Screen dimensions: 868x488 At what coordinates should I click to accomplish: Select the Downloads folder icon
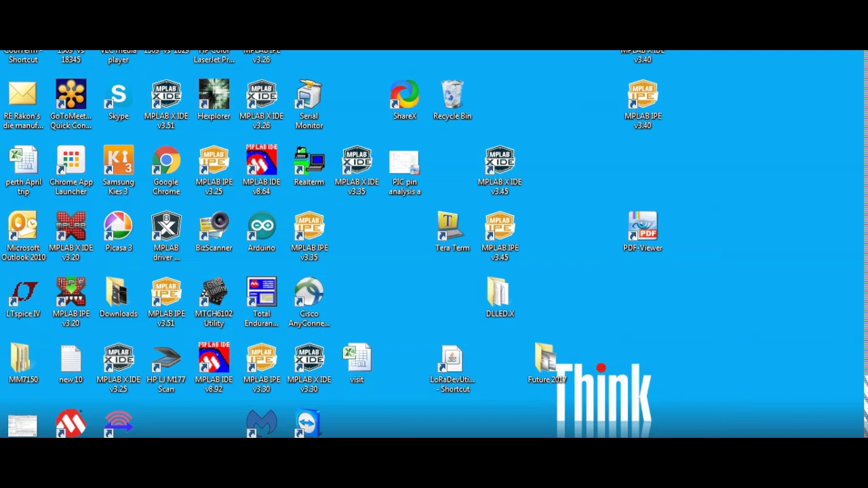point(119,298)
